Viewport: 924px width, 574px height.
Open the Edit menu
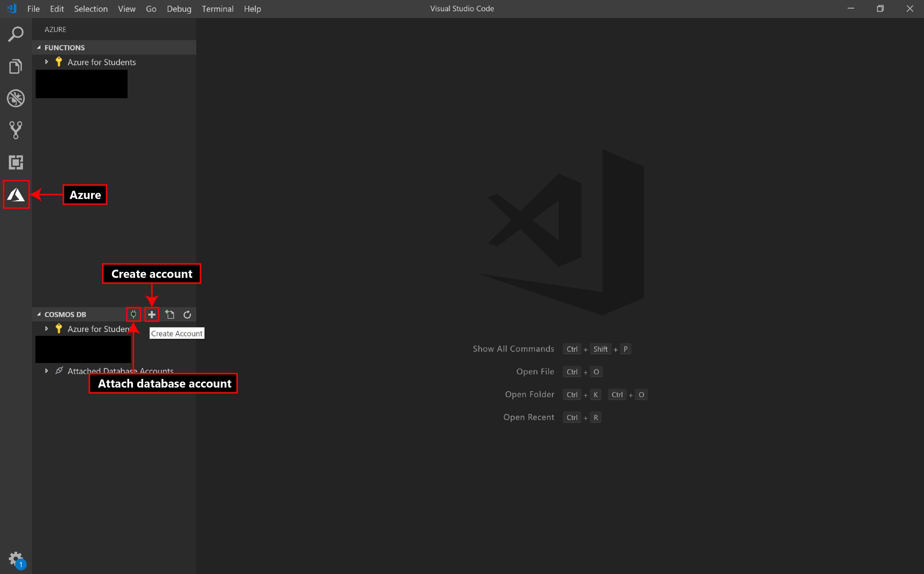(57, 9)
